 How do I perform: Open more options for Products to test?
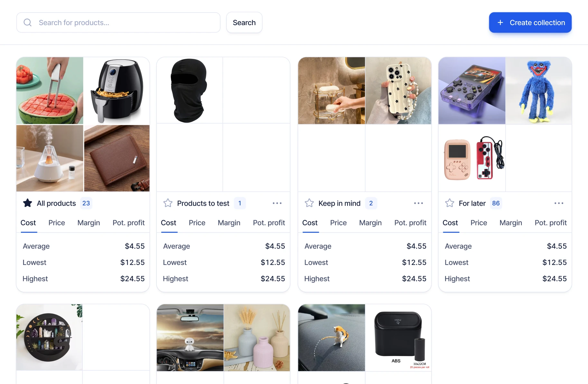pos(277,203)
